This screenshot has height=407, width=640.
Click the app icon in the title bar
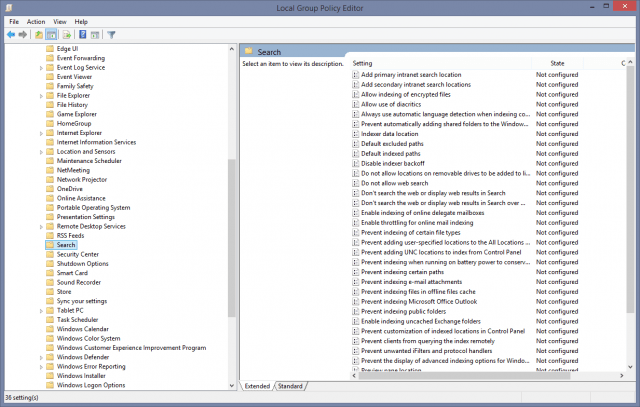click(9, 8)
